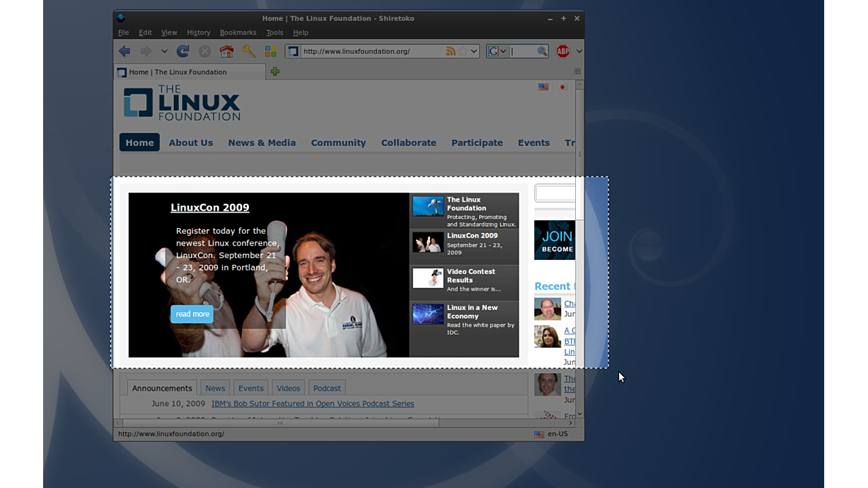Open the Bookmarks menu
Viewport: 868px width, 488px height.
click(x=238, y=33)
